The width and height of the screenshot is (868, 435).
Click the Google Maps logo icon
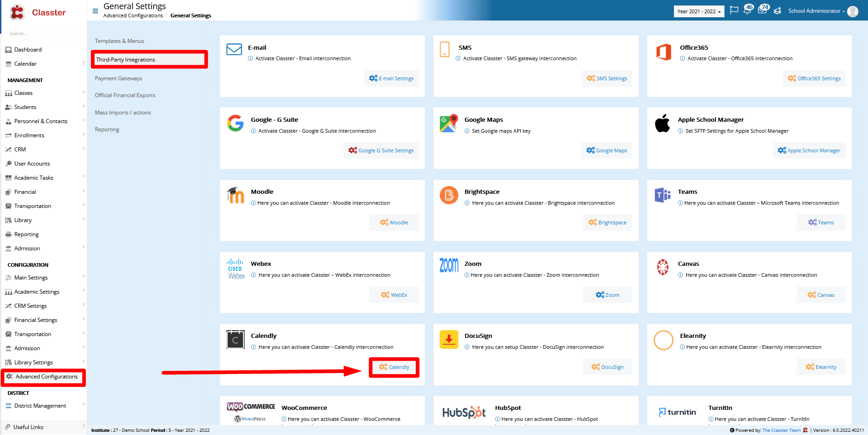pyautogui.click(x=448, y=123)
